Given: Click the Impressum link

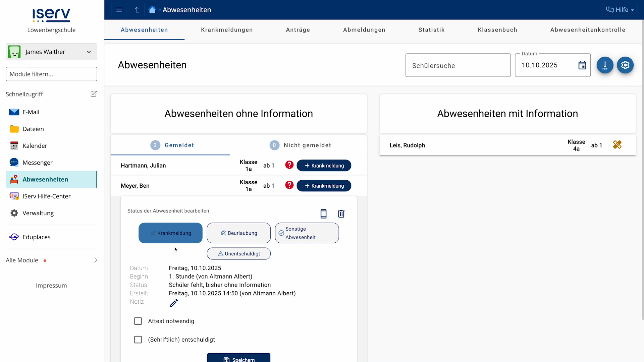Looking at the screenshot, I should tap(51, 285).
